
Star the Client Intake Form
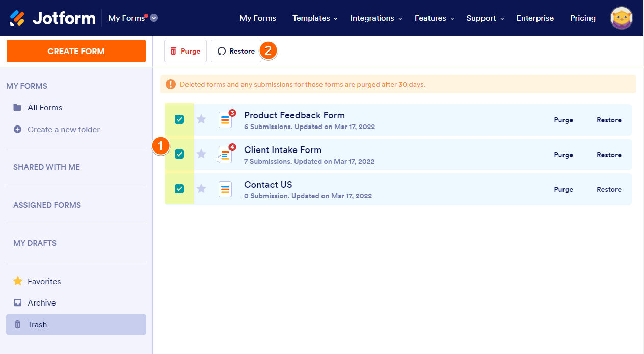click(x=201, y=154)
